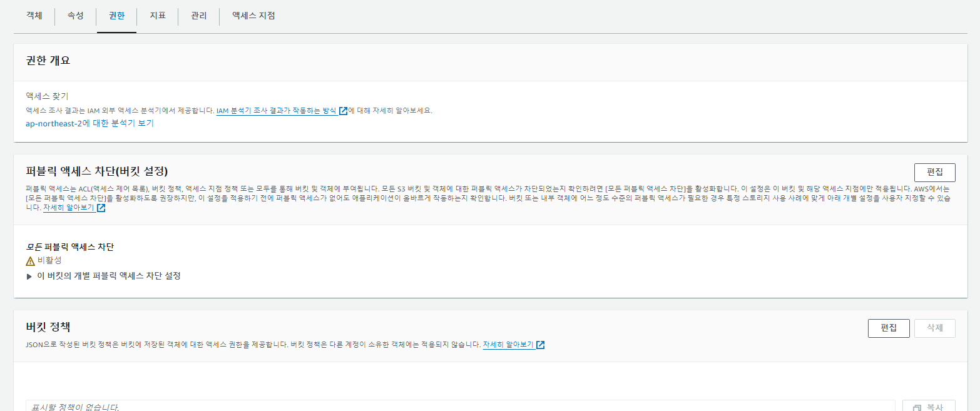Select the 권한 tab
980x411 pixels.
coord(116,16)
